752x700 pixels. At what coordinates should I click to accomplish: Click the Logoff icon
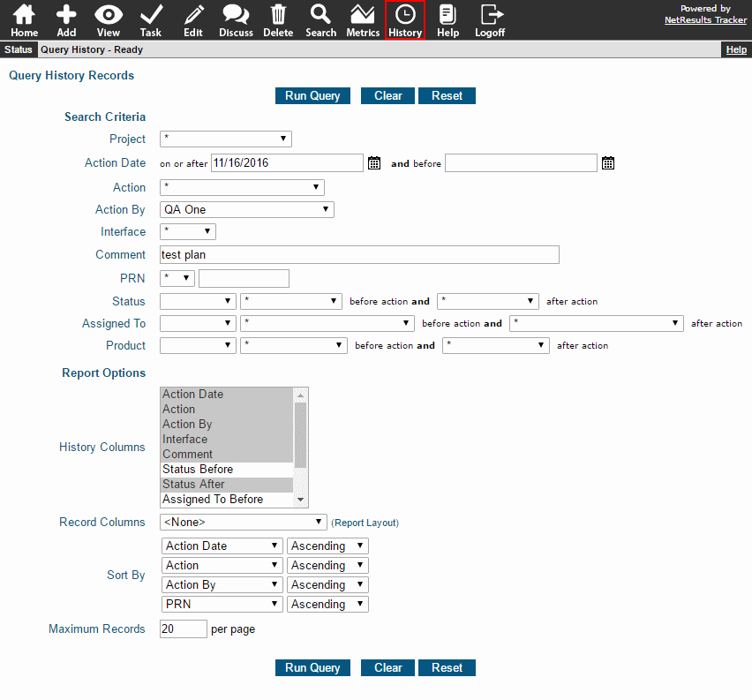click(490, 20)
